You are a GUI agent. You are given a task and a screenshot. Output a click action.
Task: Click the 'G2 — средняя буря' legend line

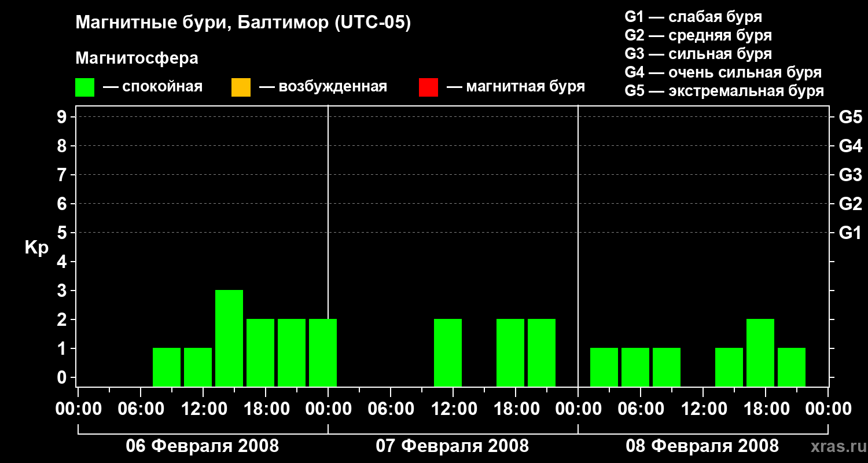[698, 35]
